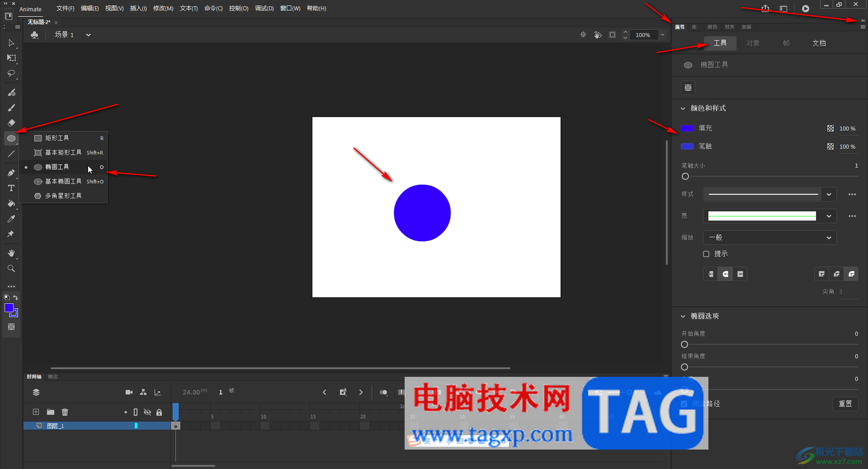This screenshot has width=868, height=469.
Task: Select the Line tool
Action: click(11, 154)
